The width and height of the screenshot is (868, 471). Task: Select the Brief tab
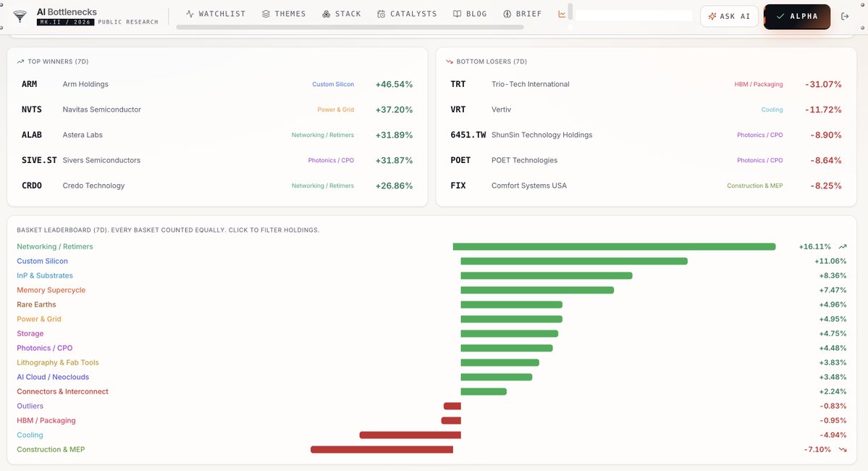[523, 14]
